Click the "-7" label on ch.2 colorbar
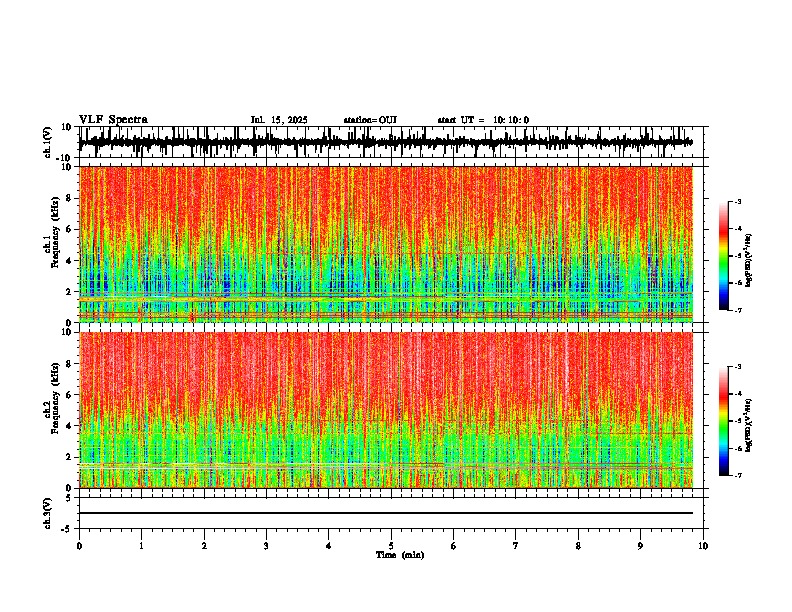Screen dimensions: 792x612 pos(738,476)
